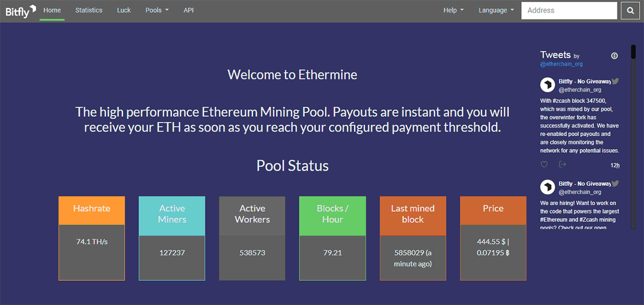Screen dimensions: 644x305
Task: Switch to the Home tab
Action: [52, 10]
